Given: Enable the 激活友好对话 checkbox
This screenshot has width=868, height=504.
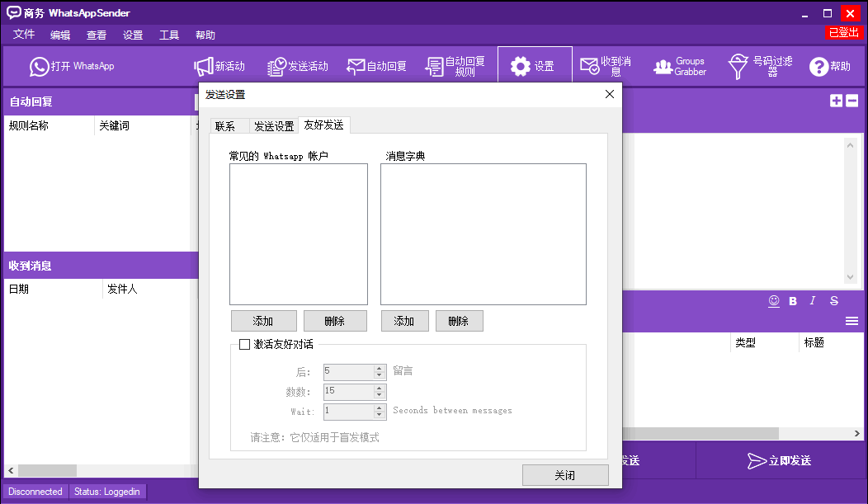Looking at the screenshot, I should click(244, 344).
